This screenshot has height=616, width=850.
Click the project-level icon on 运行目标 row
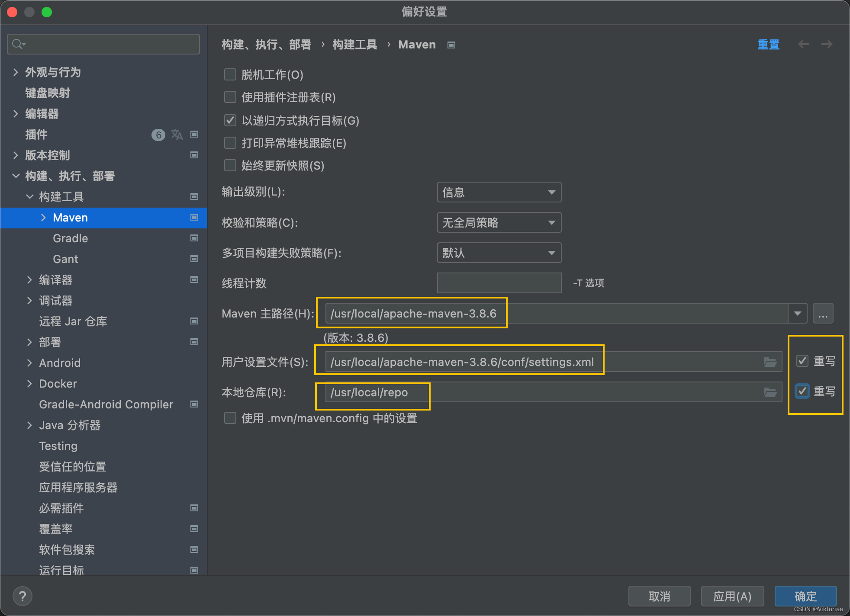(x=194, y=570)
